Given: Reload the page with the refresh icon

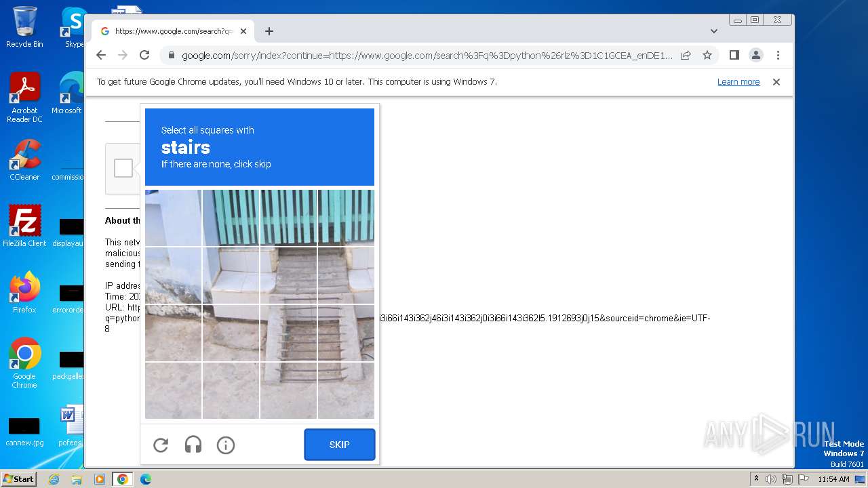Looking at the screenshot, I should (x=144, y=56).
